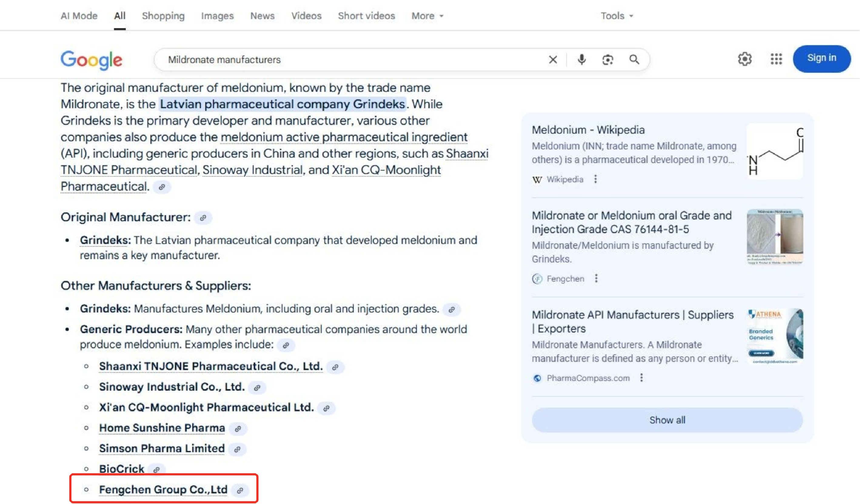Open AI Mode tab
Viewport: 860px width, 504px height.
pos(79,16)
